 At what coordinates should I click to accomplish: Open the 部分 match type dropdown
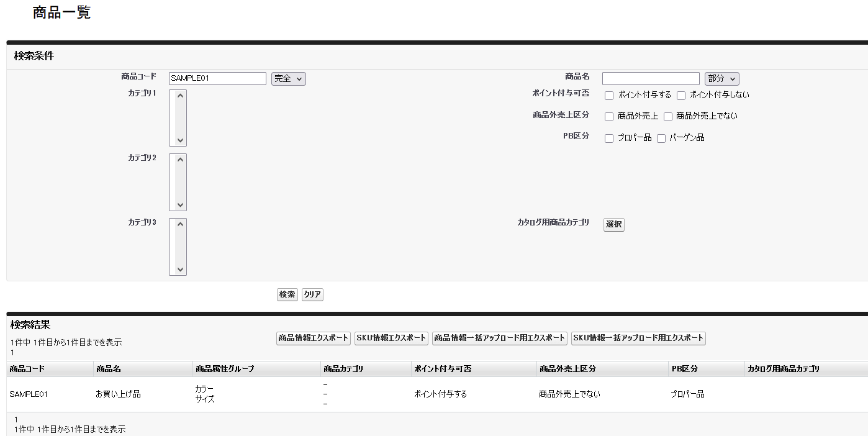[722, 78]
